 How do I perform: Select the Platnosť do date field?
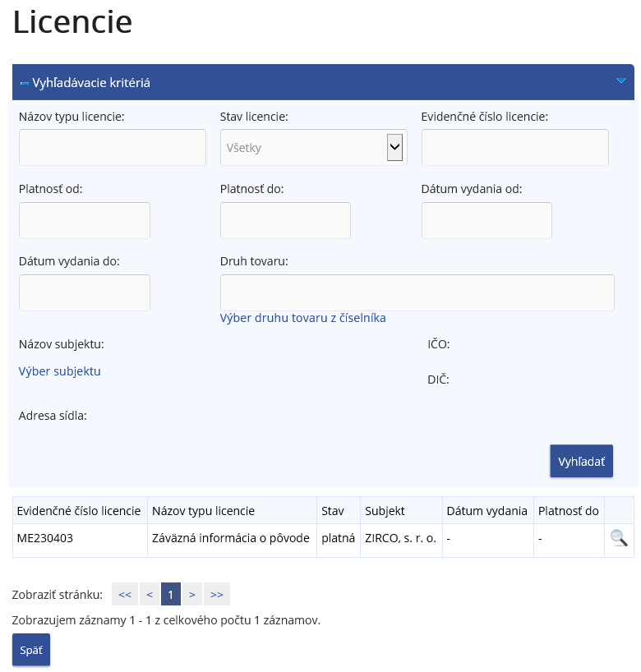tap(285, 220)
